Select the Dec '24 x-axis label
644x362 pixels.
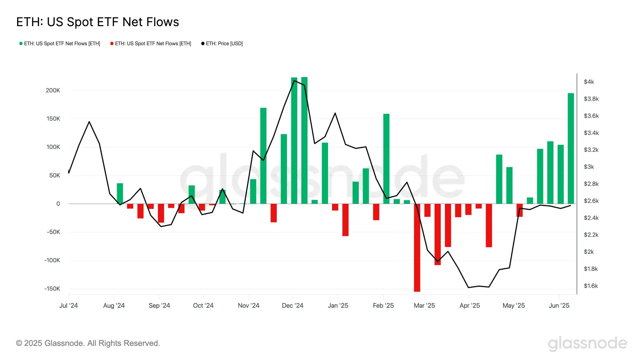(x=292, y=305)
